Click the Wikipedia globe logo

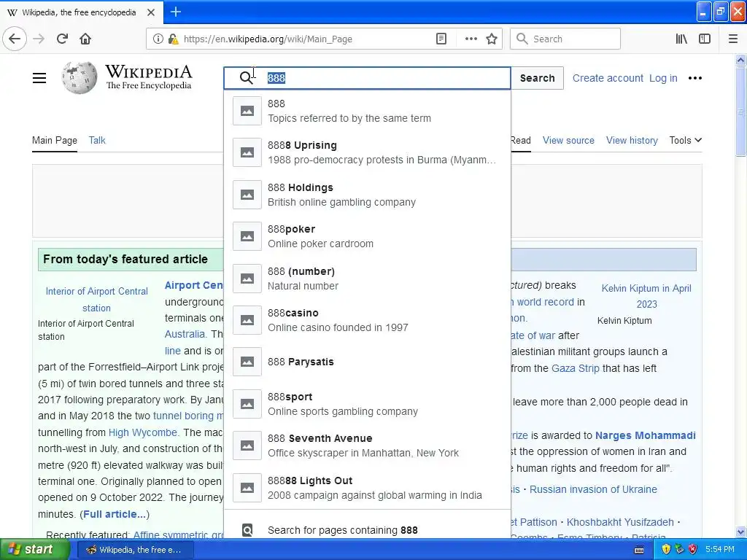tap(79, 77)
